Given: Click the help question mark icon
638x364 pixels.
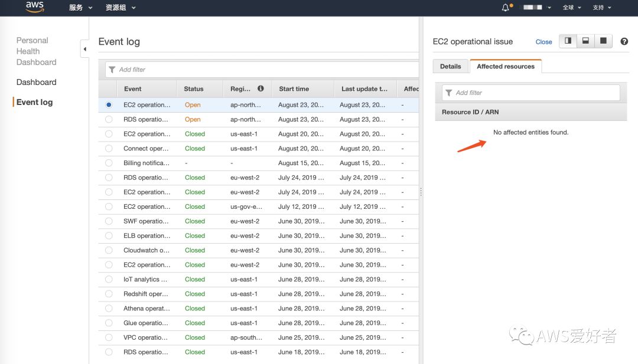Looking at the screenshot, I should tap(624, 41).
